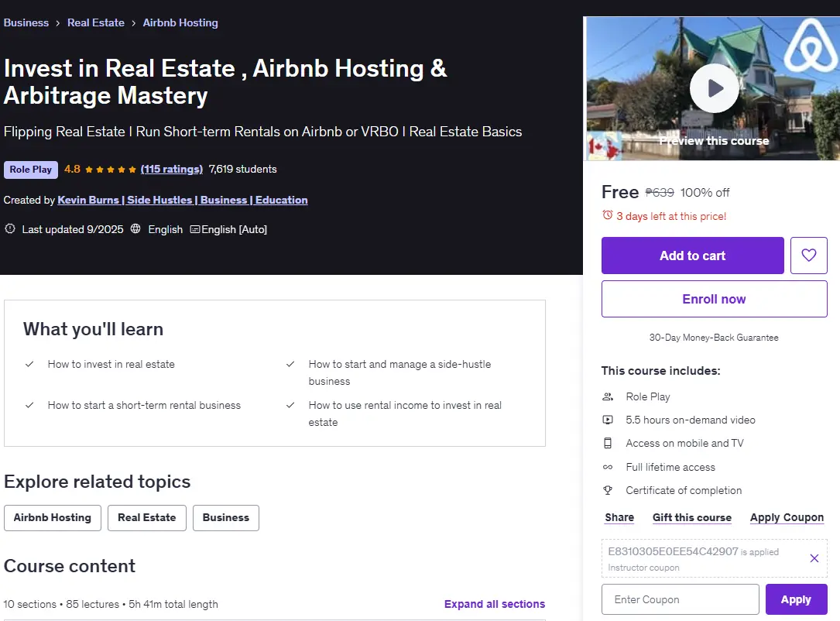
Task: Open the 115 ratings link
Action: point(171,170)
